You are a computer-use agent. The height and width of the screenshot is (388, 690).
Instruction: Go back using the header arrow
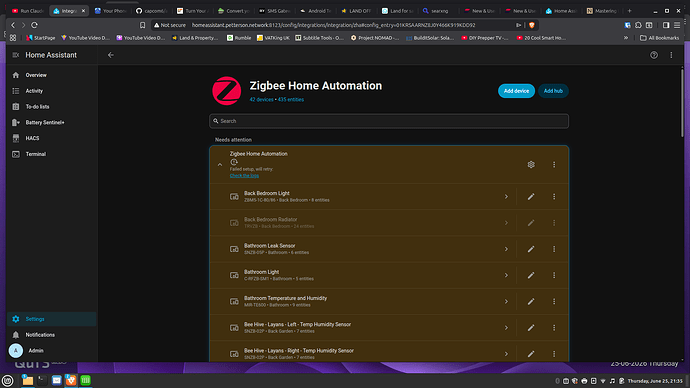(x=111, y=55)
